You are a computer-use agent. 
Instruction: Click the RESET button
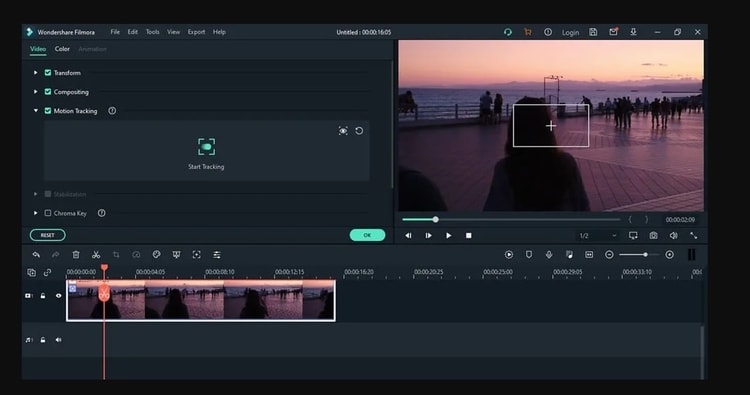(x=47, y=235)
